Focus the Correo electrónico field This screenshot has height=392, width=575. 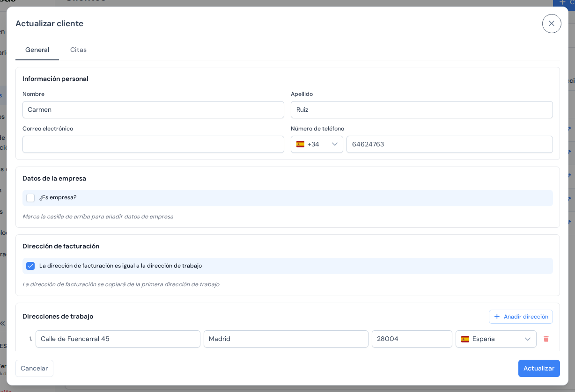(x=153, y=144)
